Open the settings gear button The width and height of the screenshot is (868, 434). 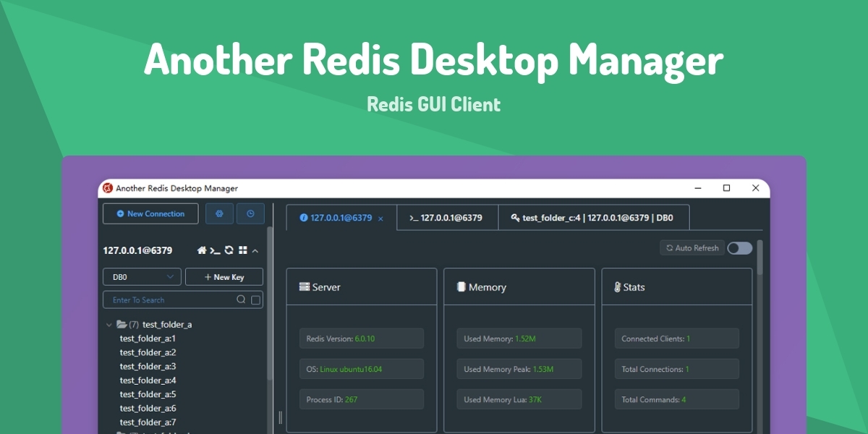tap(219, 213)
